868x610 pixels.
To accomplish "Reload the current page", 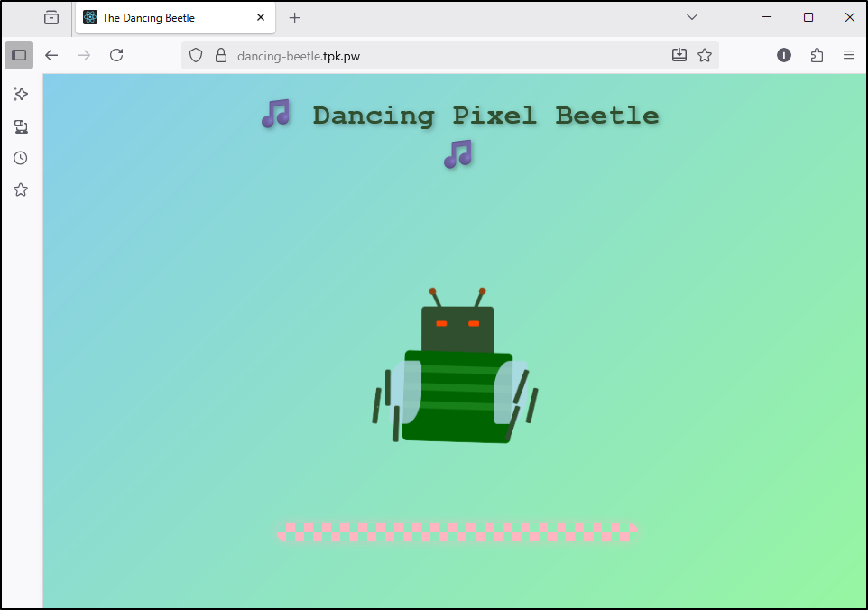I will pyautogui.click(x=116, y=55).
